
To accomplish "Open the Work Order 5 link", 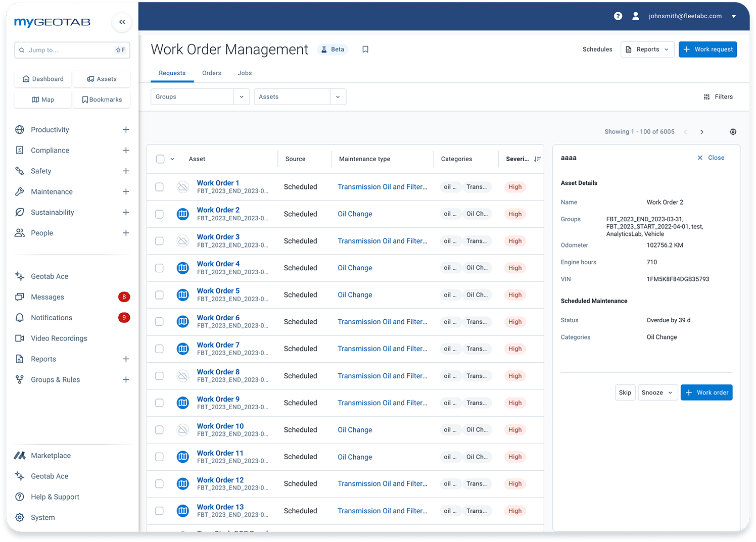I will (x=218, y=290).
